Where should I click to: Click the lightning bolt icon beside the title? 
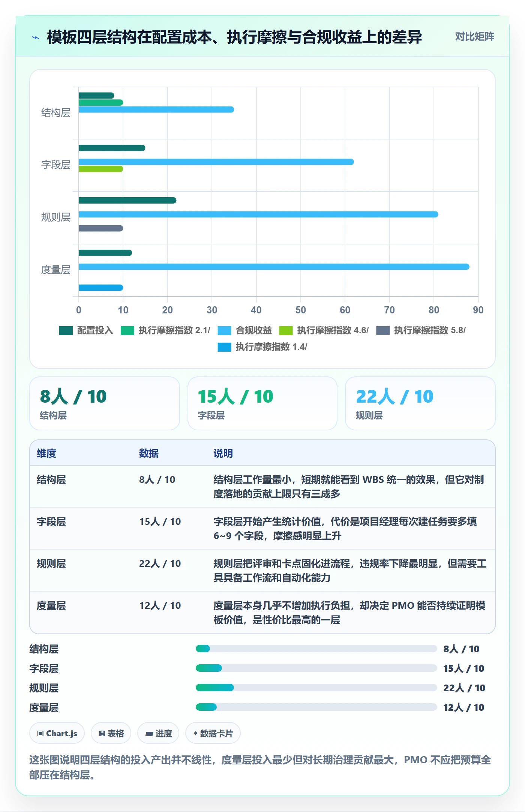click(x=36, y=37)
